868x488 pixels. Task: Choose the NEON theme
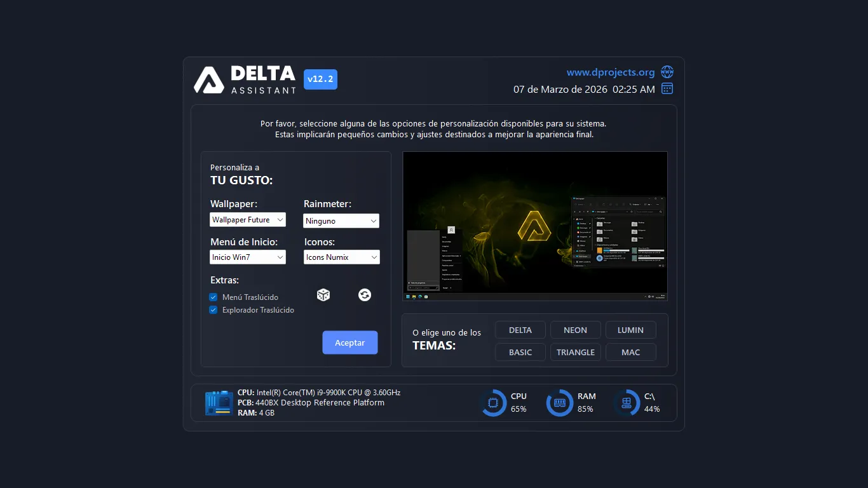click(576, 330)
